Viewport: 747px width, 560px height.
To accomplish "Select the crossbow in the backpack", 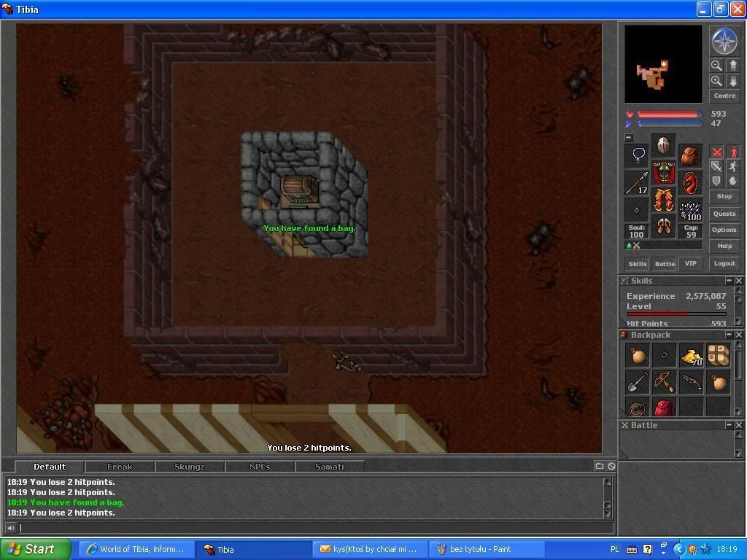I will coord(664,382).
